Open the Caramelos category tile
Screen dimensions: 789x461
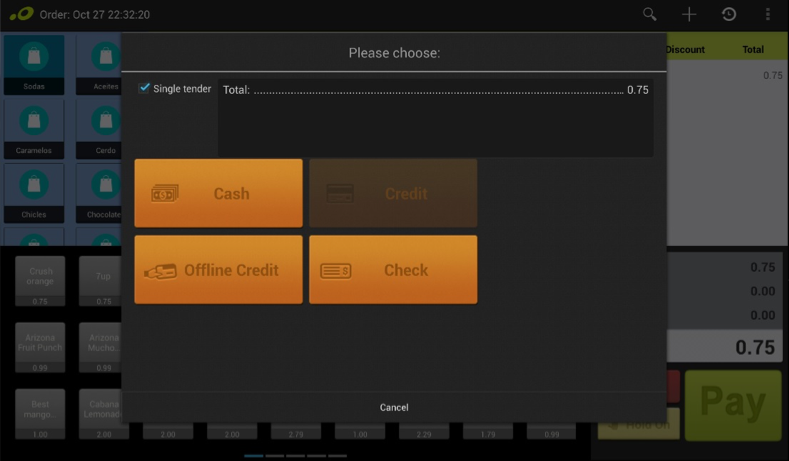click(34, 129)
